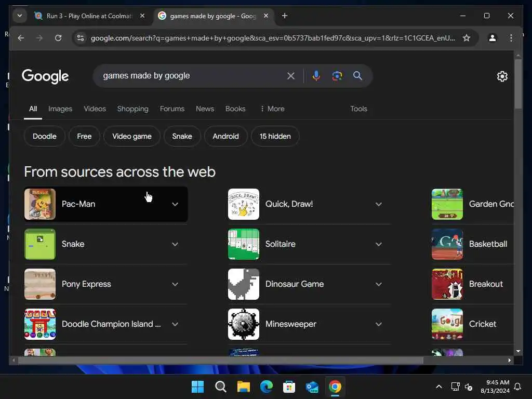Expand the Pony Express chevron
The width and height of the screenshot is (532, 399).
pos(175,284)
